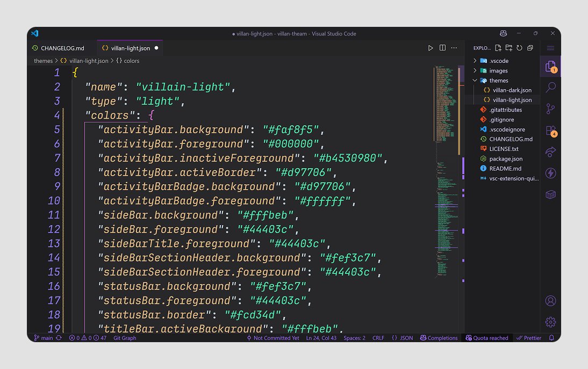The image size is (588, 369).
Task: Click line number 10 in the gutter
Action: click(x=54, y=201)
